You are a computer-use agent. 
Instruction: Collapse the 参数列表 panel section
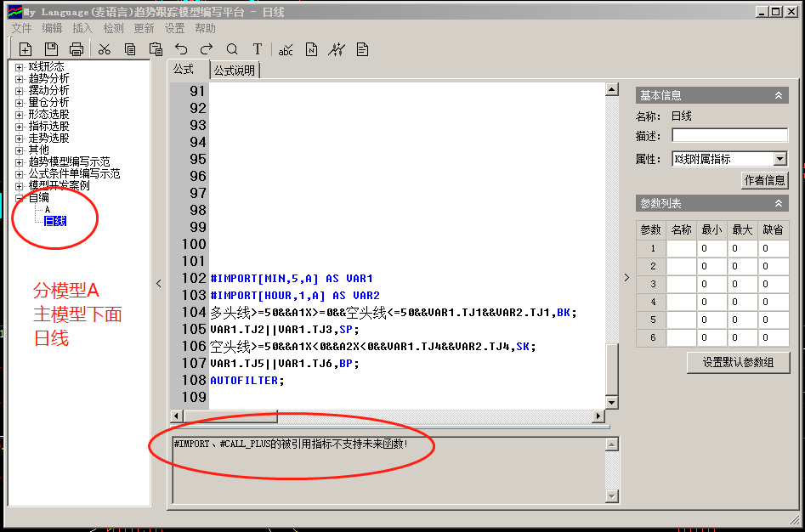[779, 204]
